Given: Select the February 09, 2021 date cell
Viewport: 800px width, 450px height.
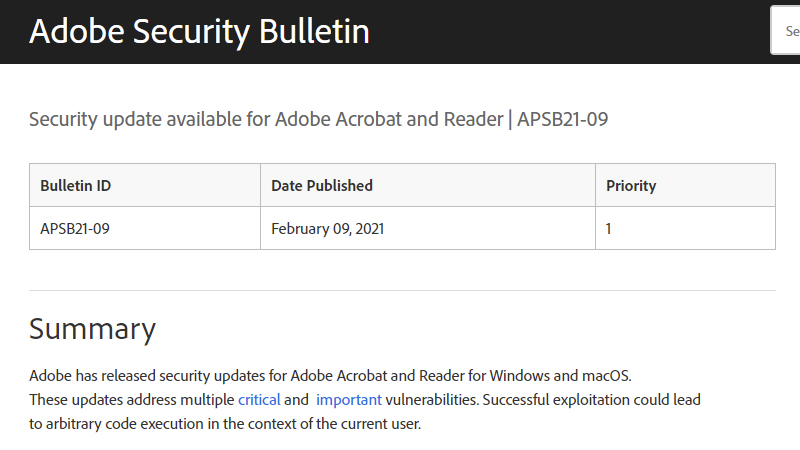Looking at the screenshot, I should 328,228.
